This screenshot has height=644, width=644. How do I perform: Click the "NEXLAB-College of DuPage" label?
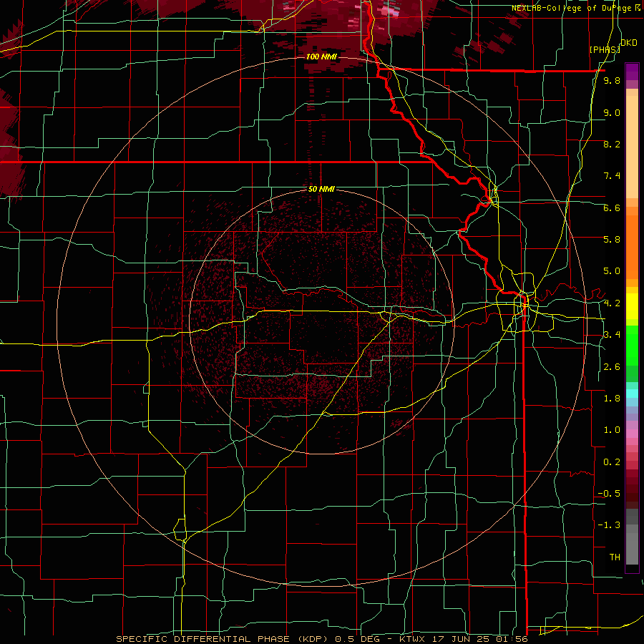[572, 8]
